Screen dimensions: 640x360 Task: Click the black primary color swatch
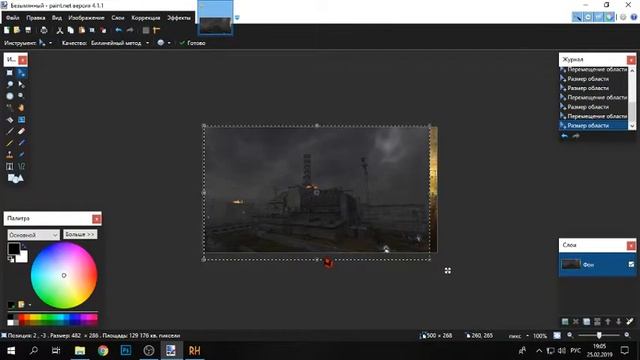[x=13, y=248]
